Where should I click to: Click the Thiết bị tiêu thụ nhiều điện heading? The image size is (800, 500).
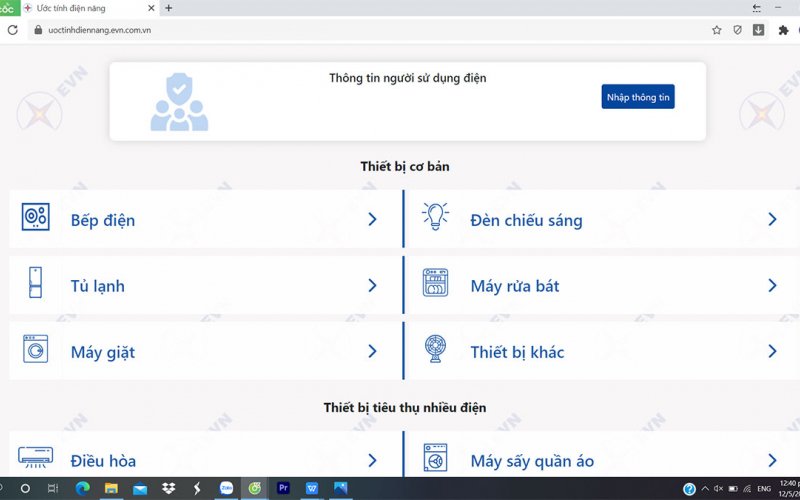[405, 408]
